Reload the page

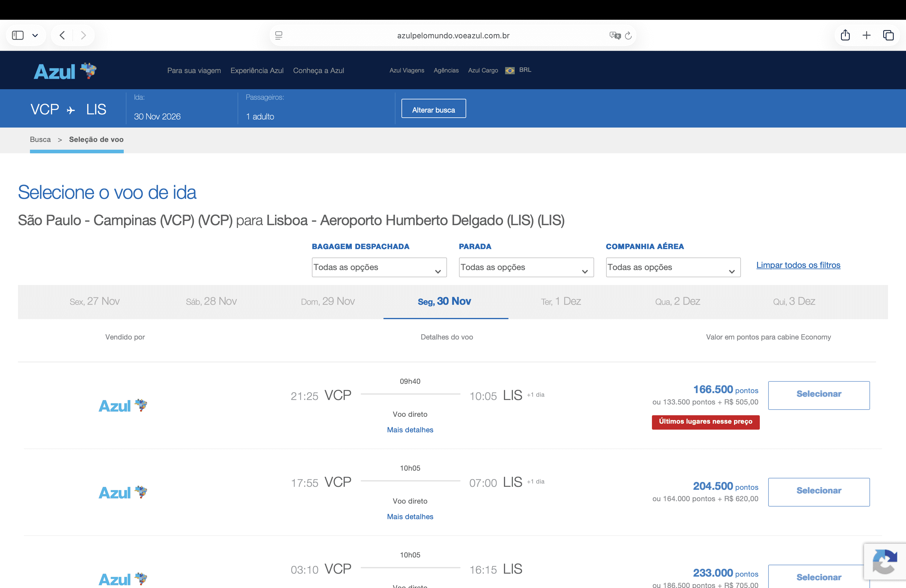pos(629,35)
